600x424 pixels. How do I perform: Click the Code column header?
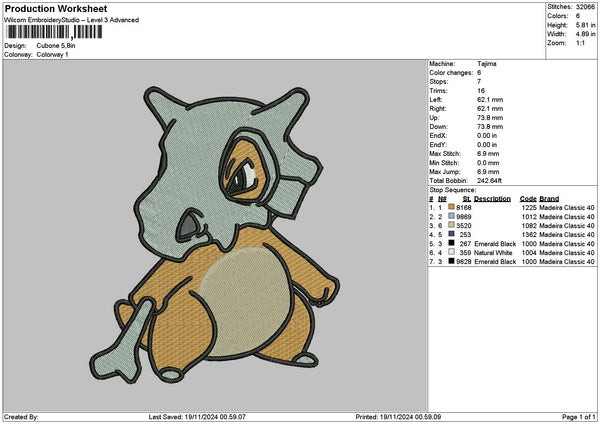tap(528, 198)
